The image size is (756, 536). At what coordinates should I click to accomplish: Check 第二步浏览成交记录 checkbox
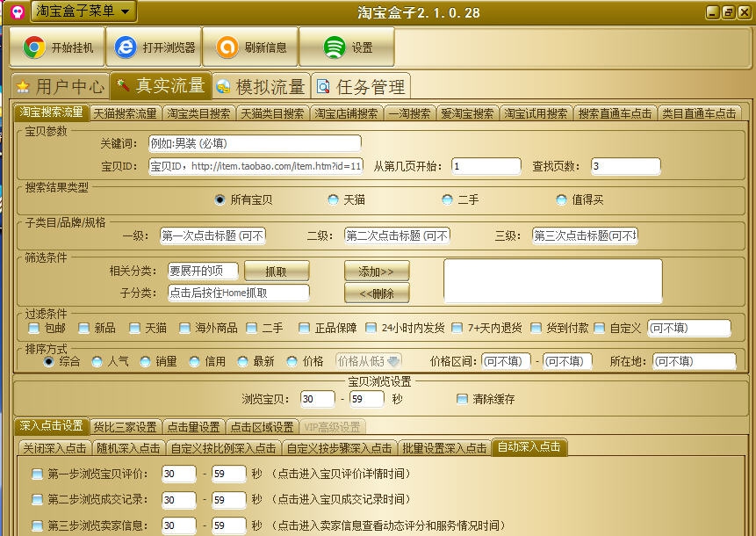(37, 499)
